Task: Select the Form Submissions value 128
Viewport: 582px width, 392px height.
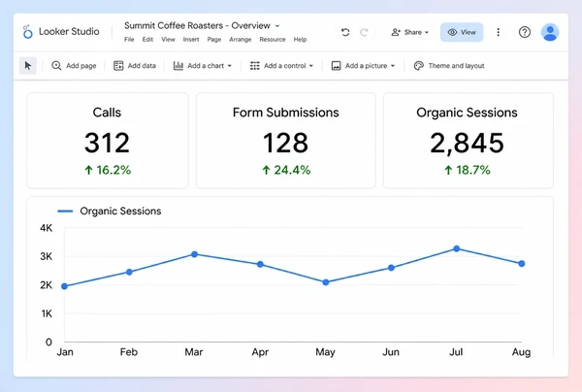Action: click(x=285, y=143)
